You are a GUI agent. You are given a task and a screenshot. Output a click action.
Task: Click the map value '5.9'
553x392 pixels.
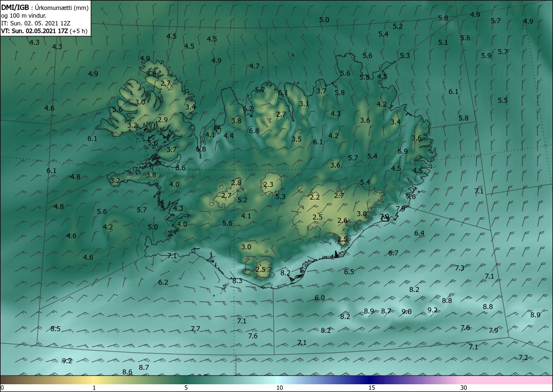pyautogui.click(x=486, y=56)
